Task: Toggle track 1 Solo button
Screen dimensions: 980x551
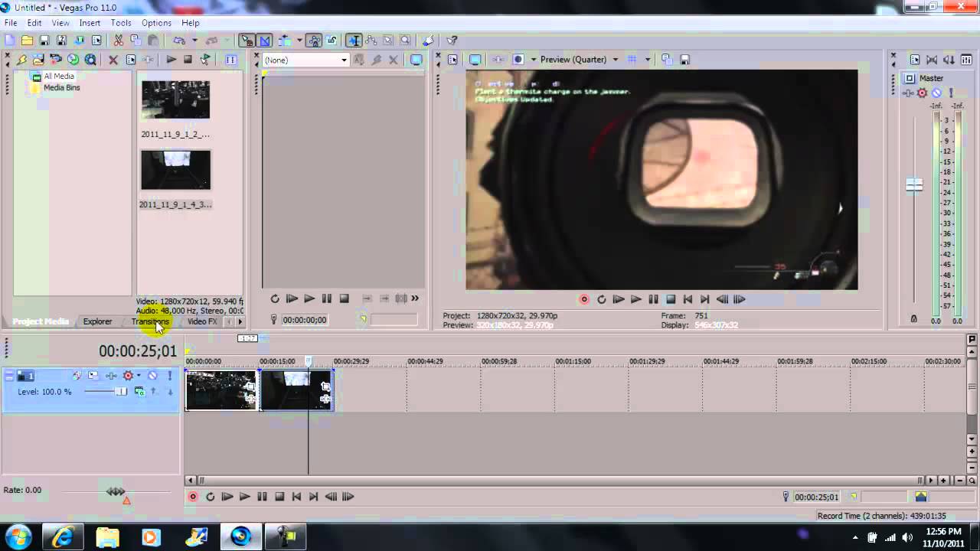Action: 169,376
